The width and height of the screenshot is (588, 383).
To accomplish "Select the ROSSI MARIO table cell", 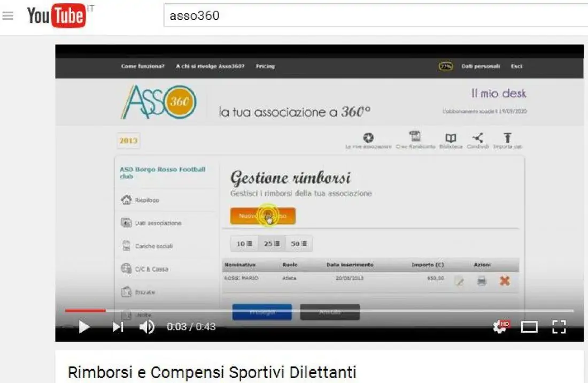I will coord(241,278).
